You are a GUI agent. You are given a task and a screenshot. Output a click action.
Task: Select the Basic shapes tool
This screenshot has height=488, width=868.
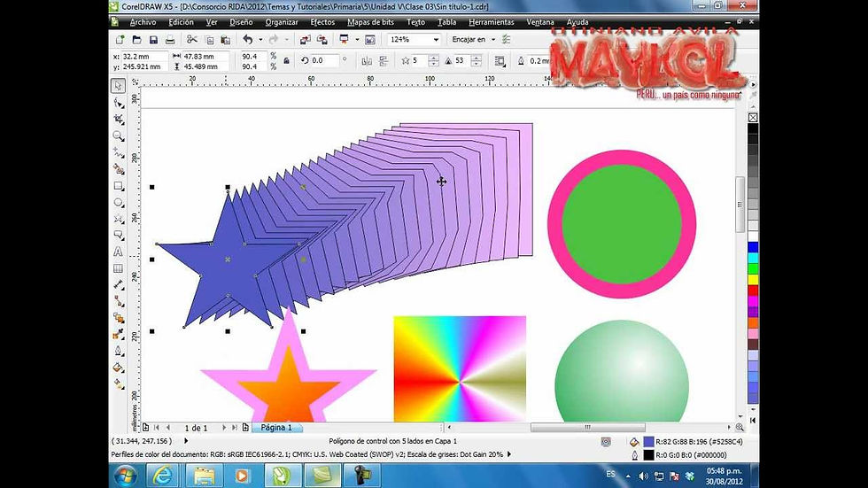pyautogui.click(x=118, y=236)
